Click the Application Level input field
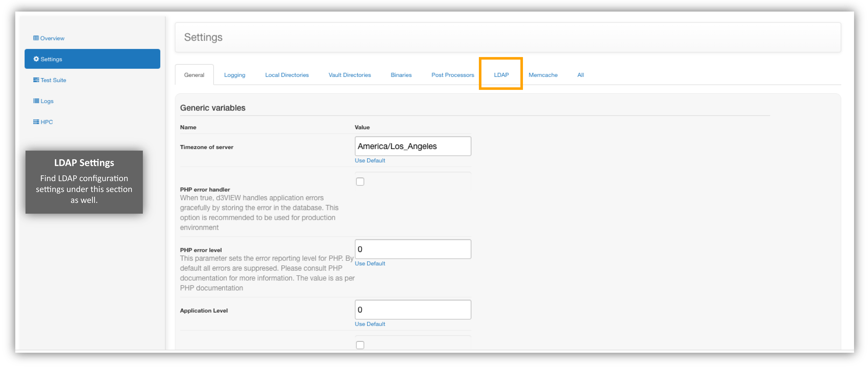 click(413, 310)
